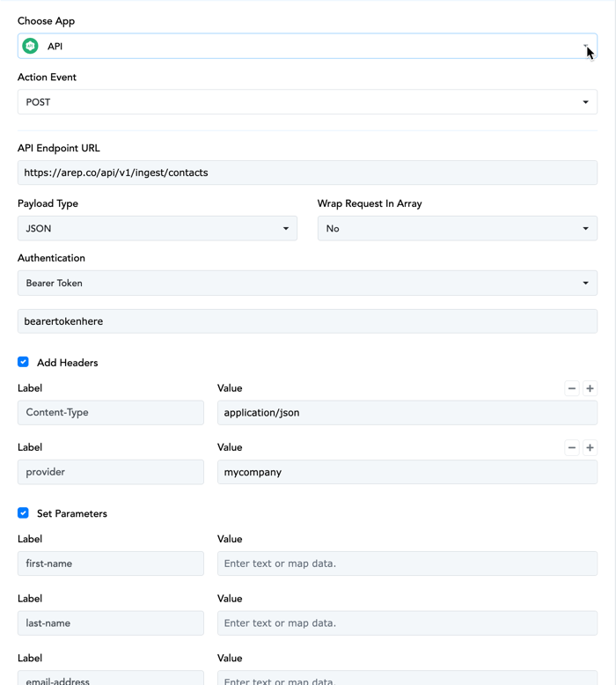Click the API Endpoint URL field
This screenshot has width=616, height=685.
click(x=307, y=173)
